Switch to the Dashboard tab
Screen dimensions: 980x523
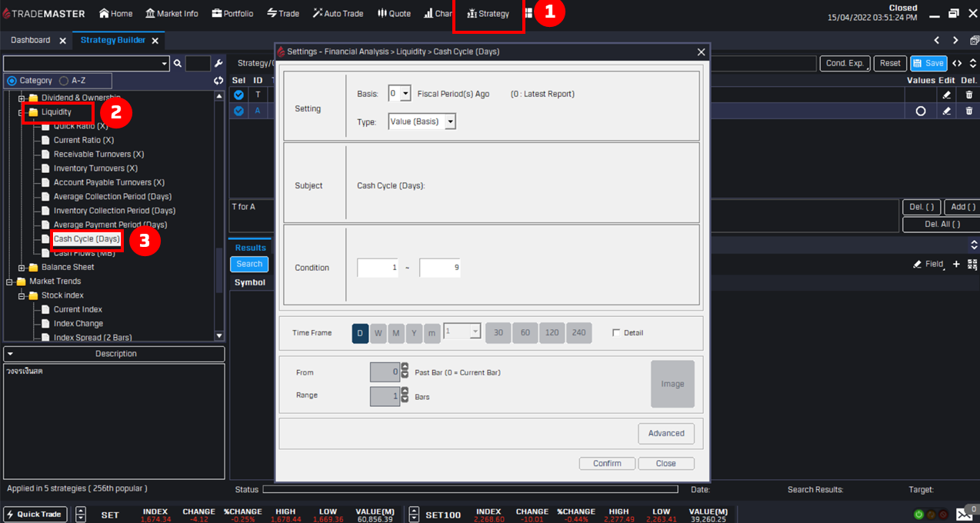pos(31,40)
